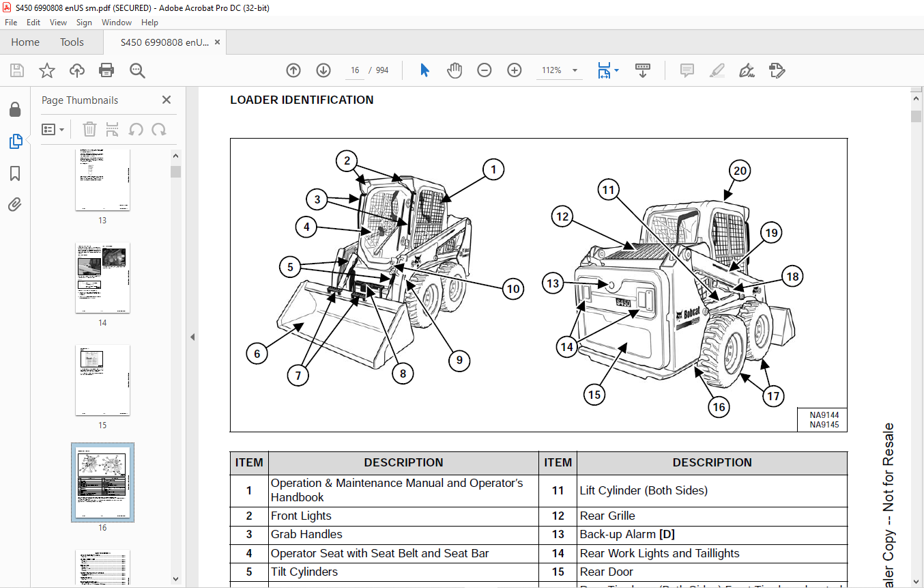The width and height of the screenshot is (924, 588).
Task: Open the Attachments paperclip panel
Action: (x=15, y=204)
